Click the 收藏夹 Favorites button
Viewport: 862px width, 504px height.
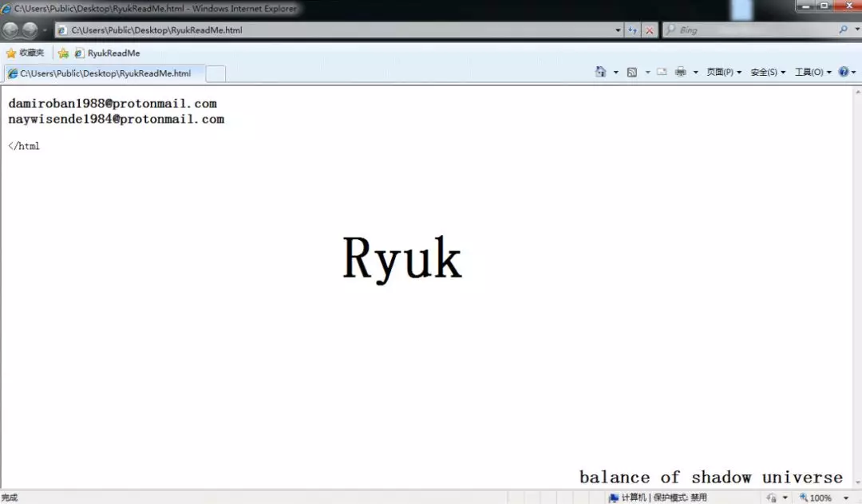click(25, 53)
